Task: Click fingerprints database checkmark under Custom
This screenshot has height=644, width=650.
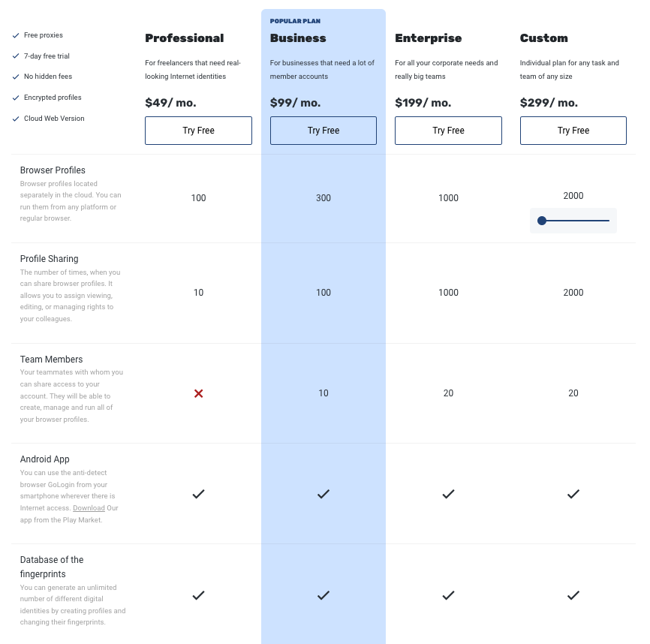Action: pos(573,595)
